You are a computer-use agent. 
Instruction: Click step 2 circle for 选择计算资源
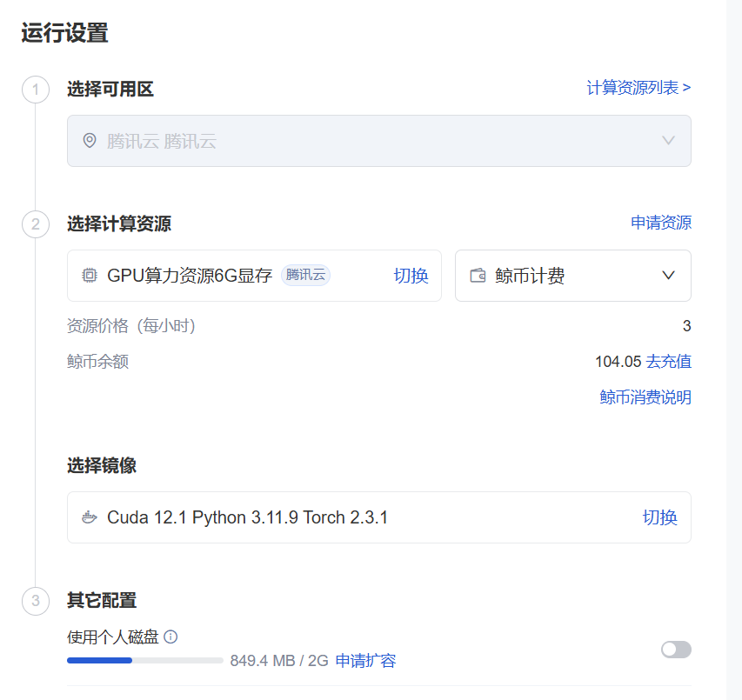tap(36, 224)
